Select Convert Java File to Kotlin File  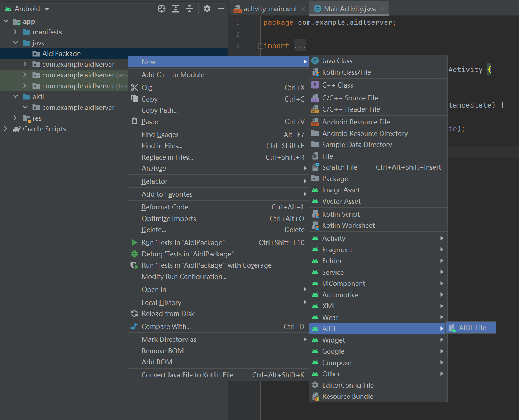218,375
